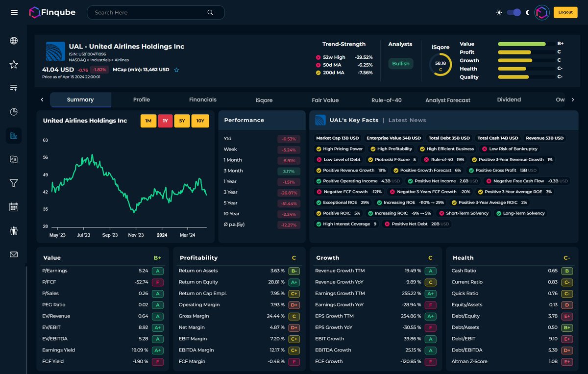Select the 1Y chart range
Screen dimensions: 588x374
(x=165, y=121)
